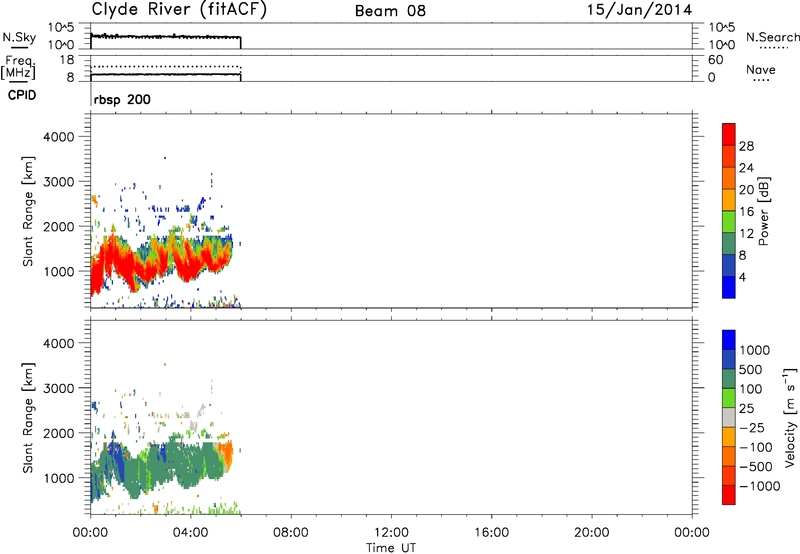Click the Power colorbar value '28'
The width and height of the screenshot is (800, 554).
pyautogui.click(x=746, y=146)
